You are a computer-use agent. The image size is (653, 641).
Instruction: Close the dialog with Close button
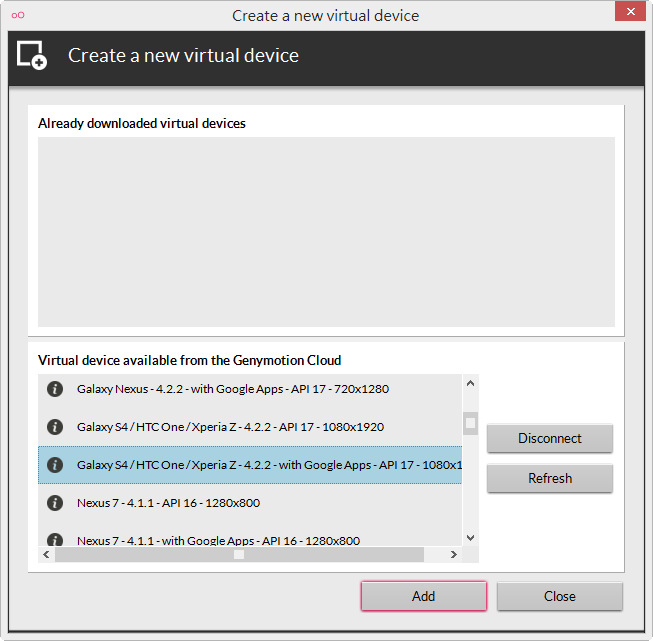tap(560, 596)
